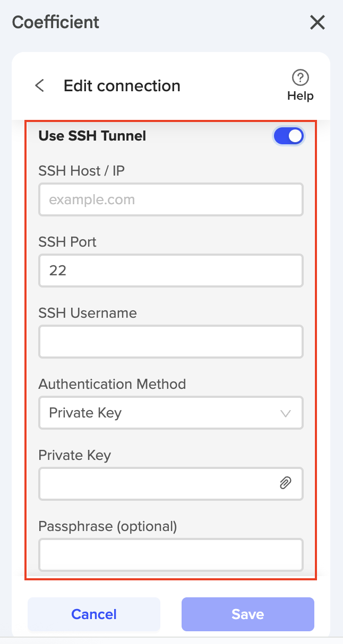343x644 pixels.
Task: Disable the Use SSH Tunnel switch
Action: (289, 136)
